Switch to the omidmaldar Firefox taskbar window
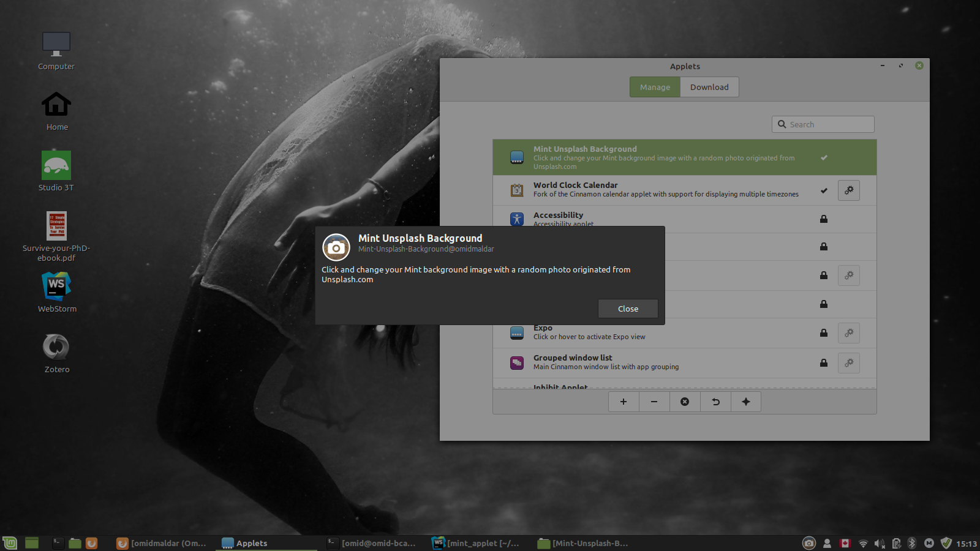The height and width of the screenshot is (551, 980). click(x=162, y=543)
